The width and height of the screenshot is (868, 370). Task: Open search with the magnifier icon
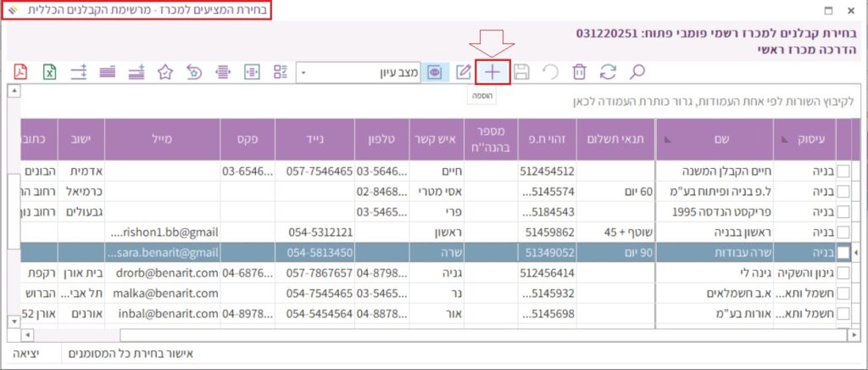[637, 72]
